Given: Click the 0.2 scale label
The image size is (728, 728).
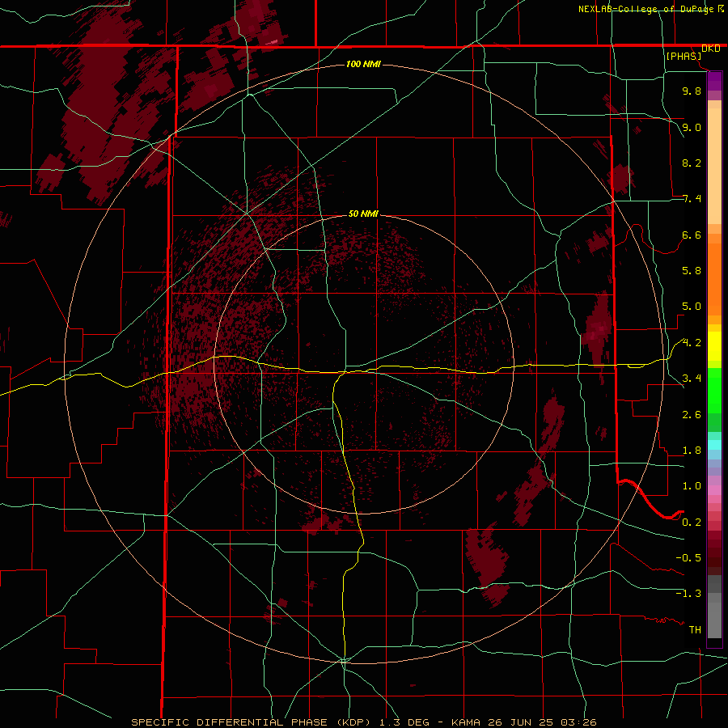Looking at the screenshot, I should point(692,523).
